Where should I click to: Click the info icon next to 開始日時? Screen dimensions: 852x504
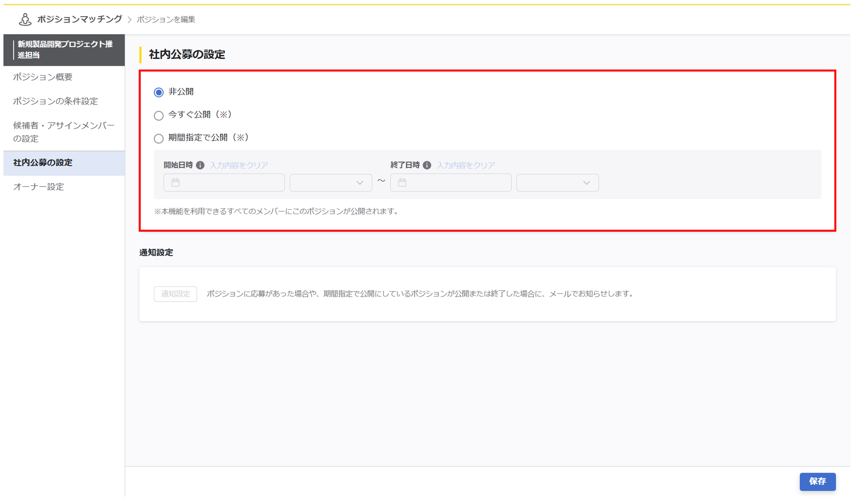coord(200,165)
